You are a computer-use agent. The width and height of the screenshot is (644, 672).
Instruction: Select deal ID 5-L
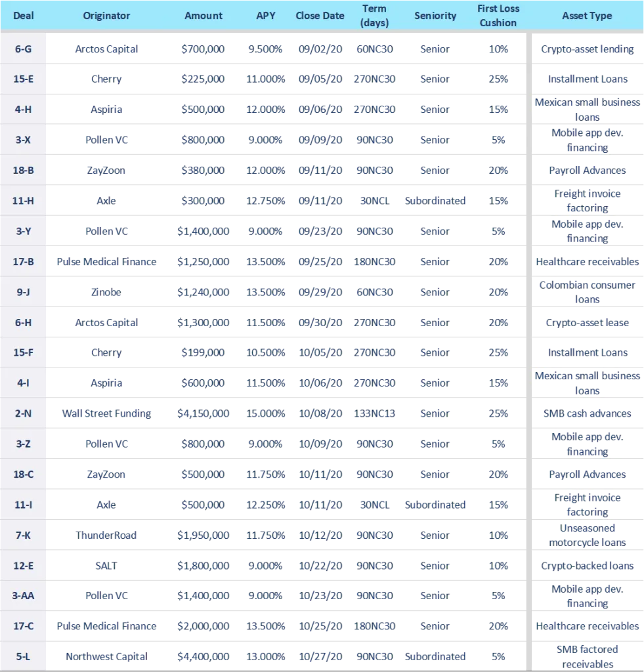click(23, 656)
